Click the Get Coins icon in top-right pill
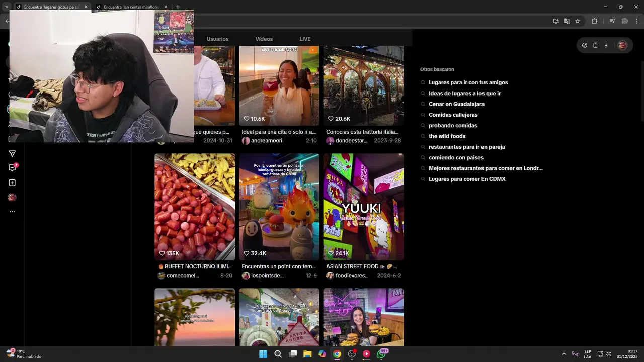644x362 pixels. click(585, 45)
